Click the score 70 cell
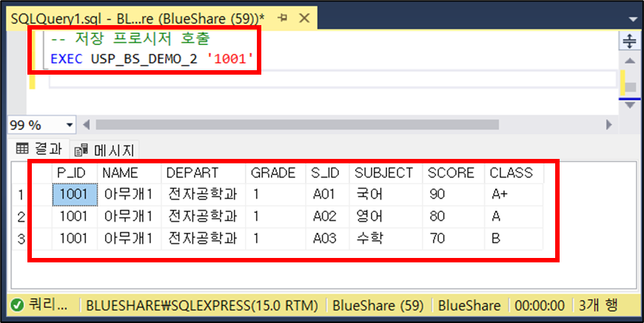 tap(454, 239)
